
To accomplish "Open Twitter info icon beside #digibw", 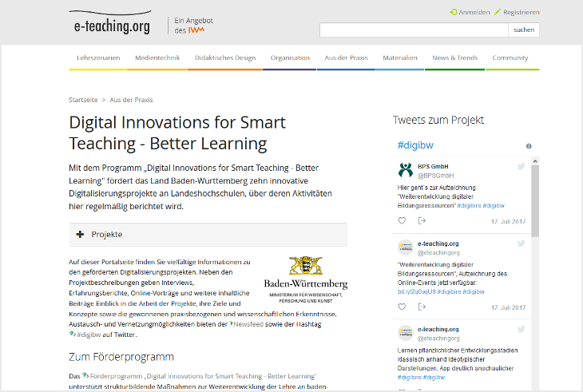I will click(529, 146).
